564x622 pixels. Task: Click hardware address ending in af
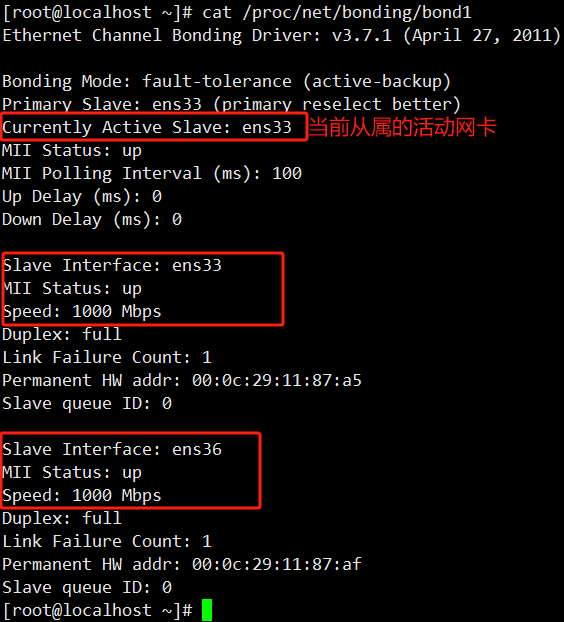pyautogui.click(x=276, y=564)
